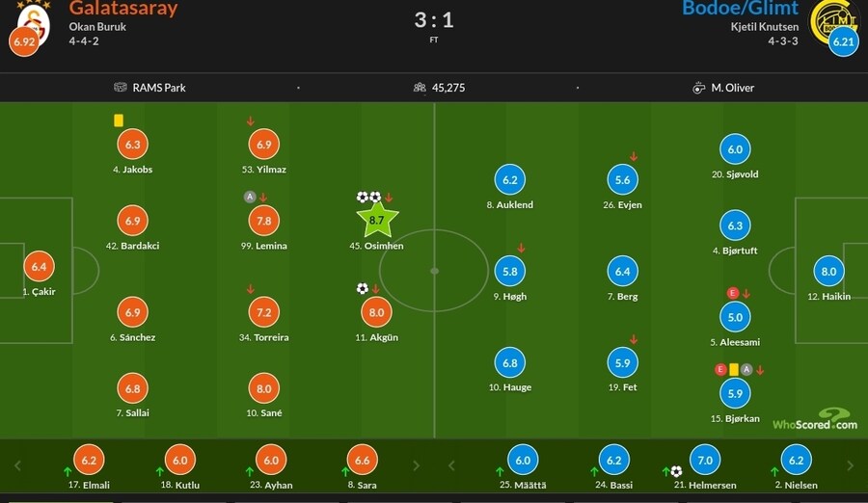This screenshot has height=503, width=868.
Task: Select goalkeeper Haikin's 8.0 rating circle
Action: pyautogui.click(x=829, y=272)
